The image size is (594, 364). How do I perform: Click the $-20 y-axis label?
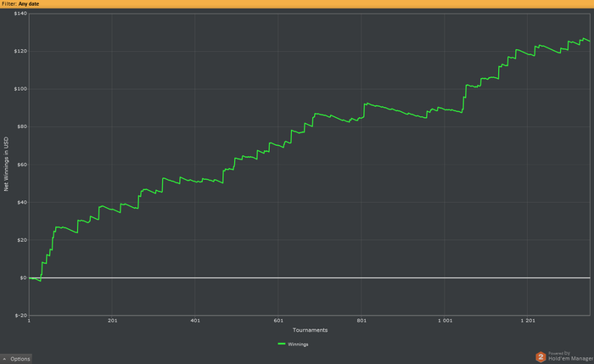pos(21,315)
